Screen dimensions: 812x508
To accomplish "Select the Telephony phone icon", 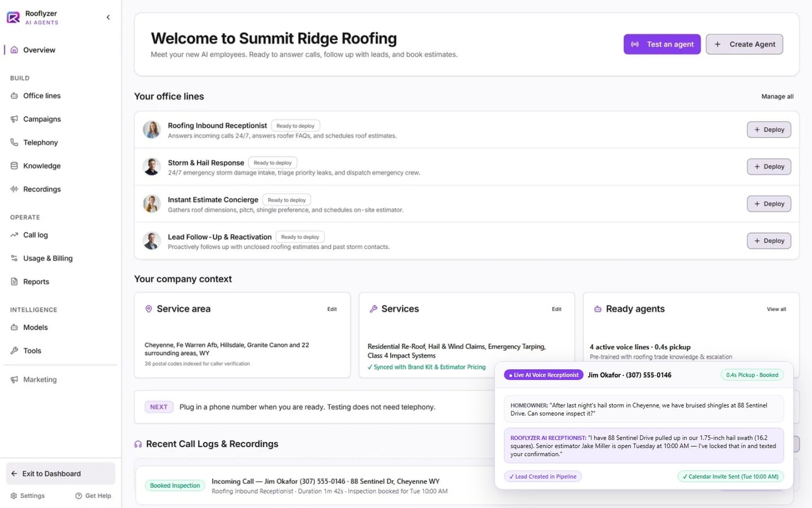I will click(x=14, y=142).
